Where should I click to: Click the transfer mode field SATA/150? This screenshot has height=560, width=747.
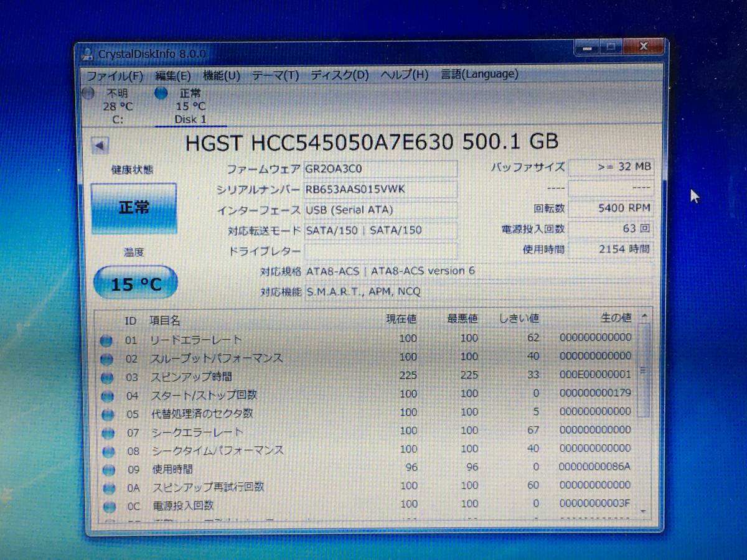pos(381,231)
